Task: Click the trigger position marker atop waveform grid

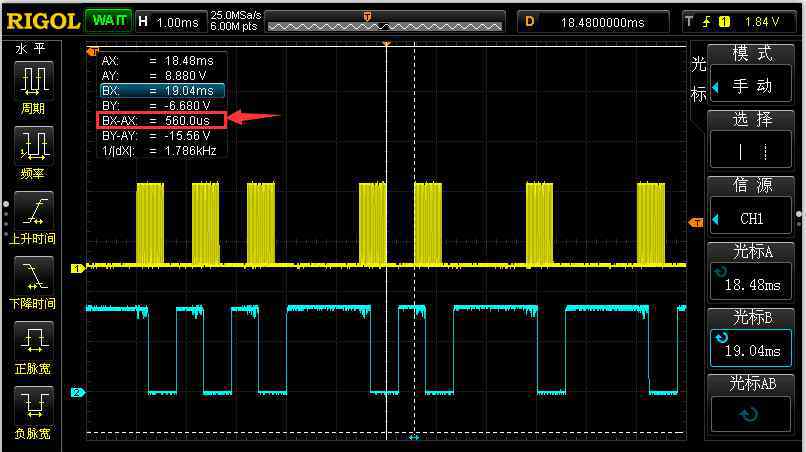Action: point(387,44)
